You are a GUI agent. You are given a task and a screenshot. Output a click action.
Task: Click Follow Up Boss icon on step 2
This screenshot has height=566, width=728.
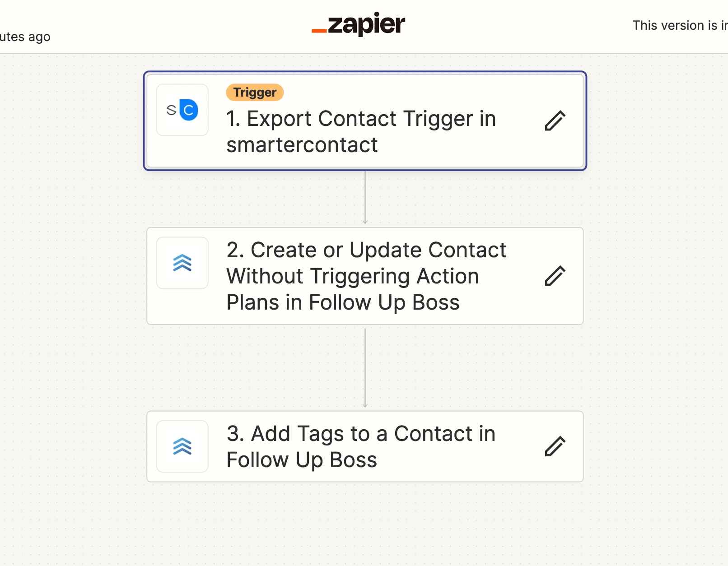[182, 263]
